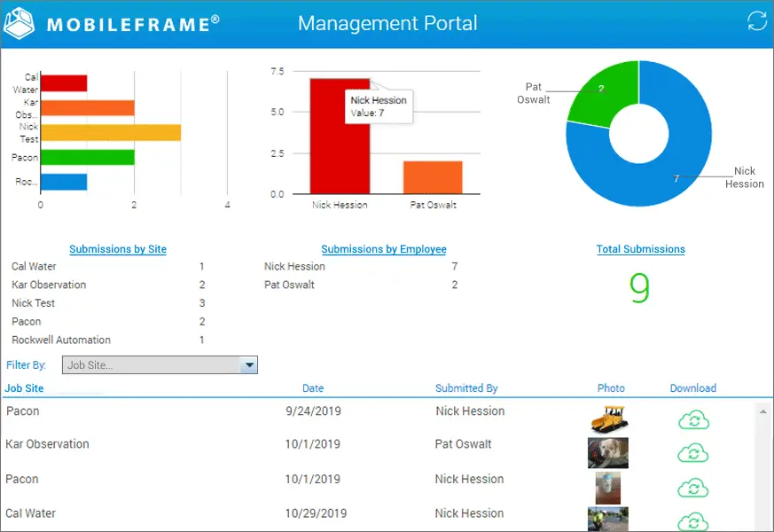Click the orange Pat Oswalt column bar

point(433,177)
